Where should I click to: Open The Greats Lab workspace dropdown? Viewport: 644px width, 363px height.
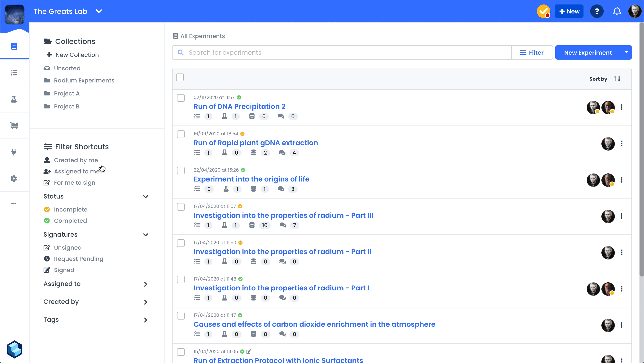(x=99, y=11)
